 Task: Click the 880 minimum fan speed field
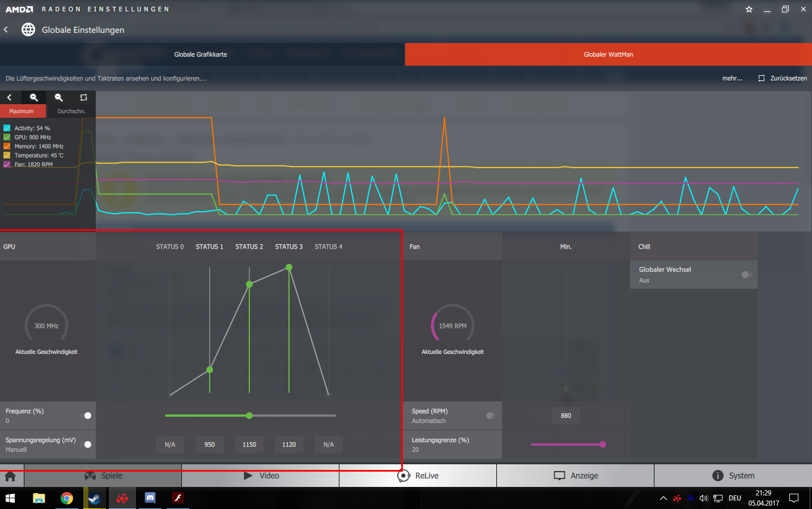pyautogui.click(x=566, y=416)
